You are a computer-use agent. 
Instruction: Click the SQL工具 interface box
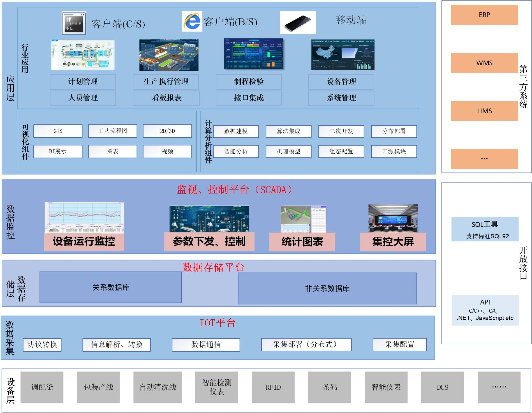(485, 229)
